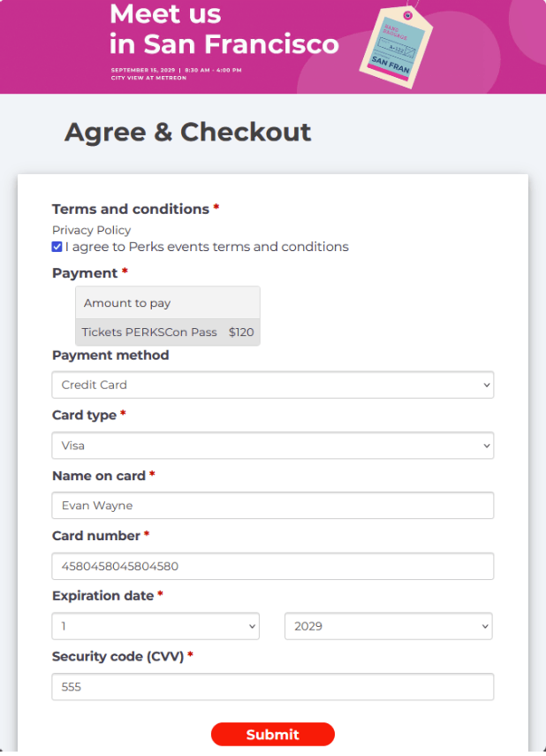Submit the checkout form
The height and width of the screenshot is (756, 546).
[x=273, y=734]
